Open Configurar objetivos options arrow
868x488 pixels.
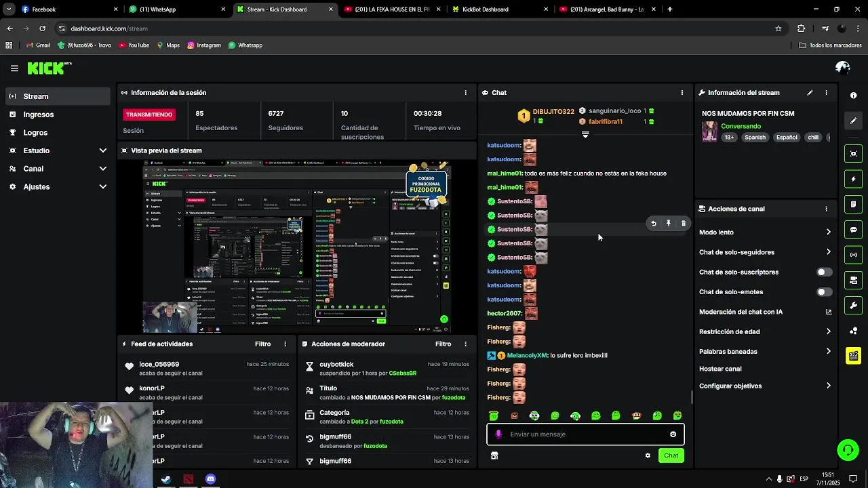828,386
